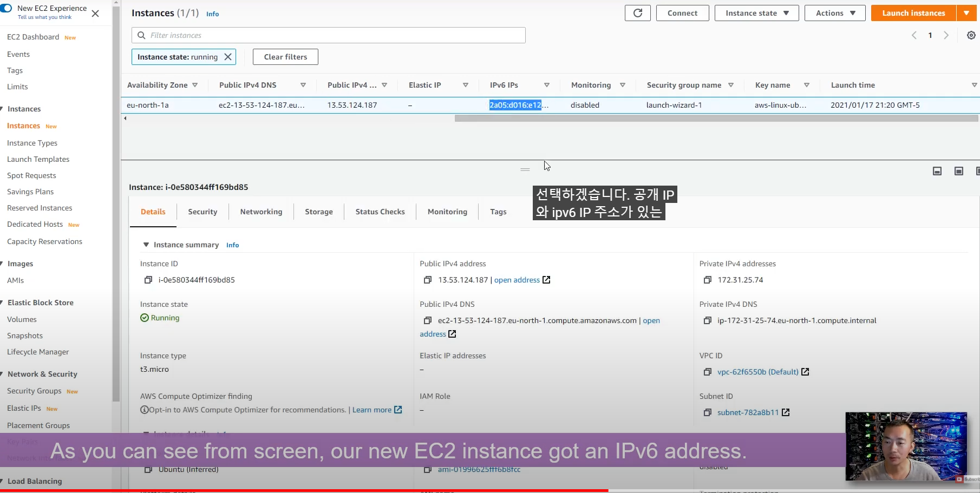Open the Launch instances split arrow

(966, 13)
